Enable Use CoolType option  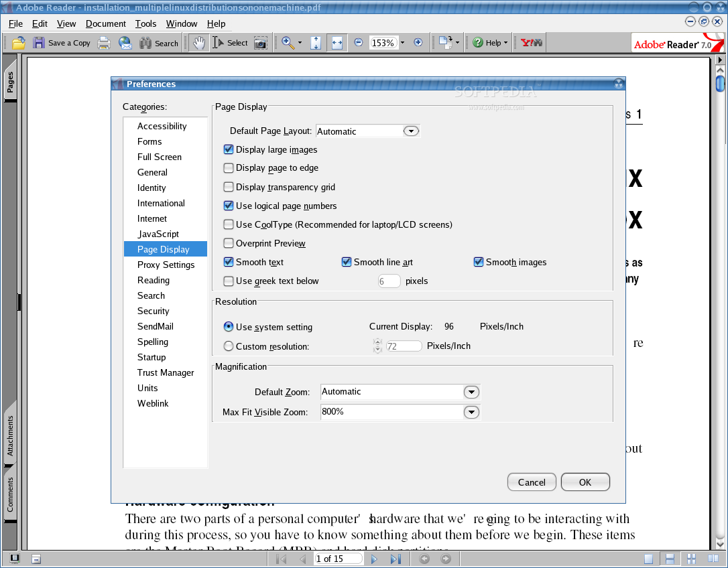[x=229, y=224]
